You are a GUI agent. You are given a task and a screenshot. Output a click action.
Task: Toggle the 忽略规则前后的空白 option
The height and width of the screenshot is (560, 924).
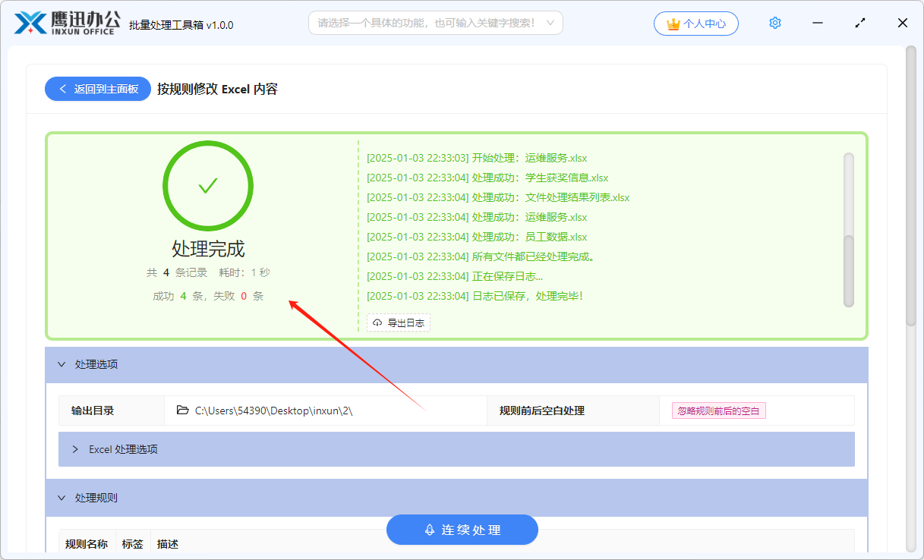tap(717, 410)
